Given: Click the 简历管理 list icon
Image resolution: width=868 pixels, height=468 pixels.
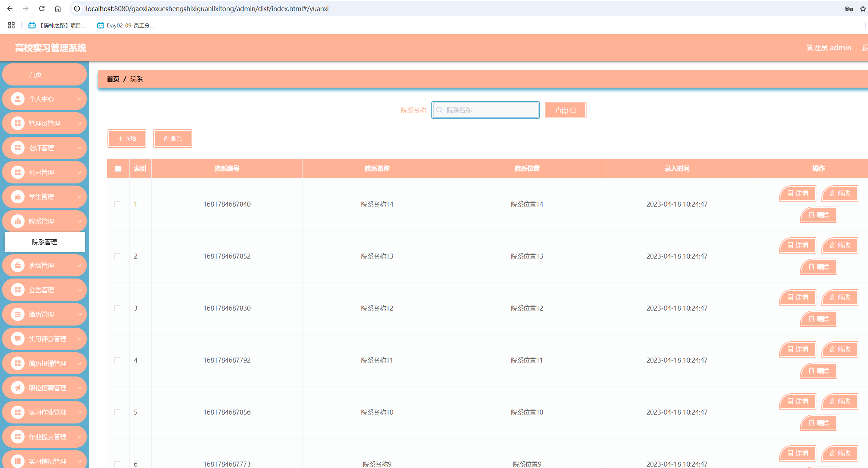Looking at the screenshot, I should [x=17, y=314].
